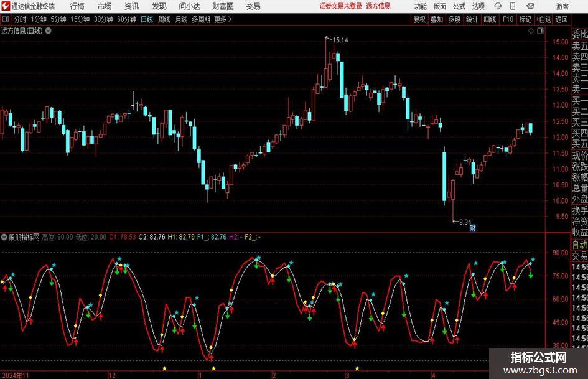The image size is (588, 379).
Task: Expand the 更多 periods chevron
Action: tap(223, 19)
